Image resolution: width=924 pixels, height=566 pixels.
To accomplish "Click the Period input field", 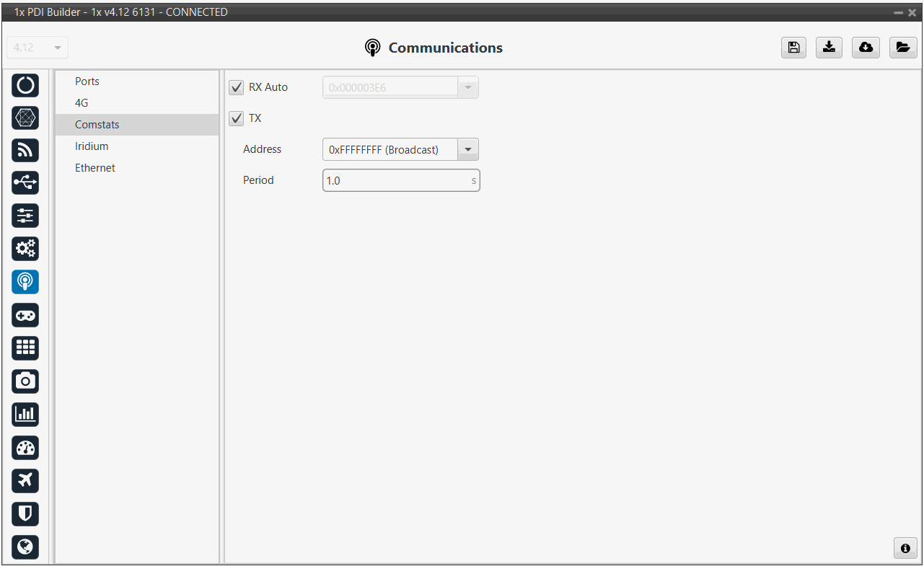I will 396,180.
